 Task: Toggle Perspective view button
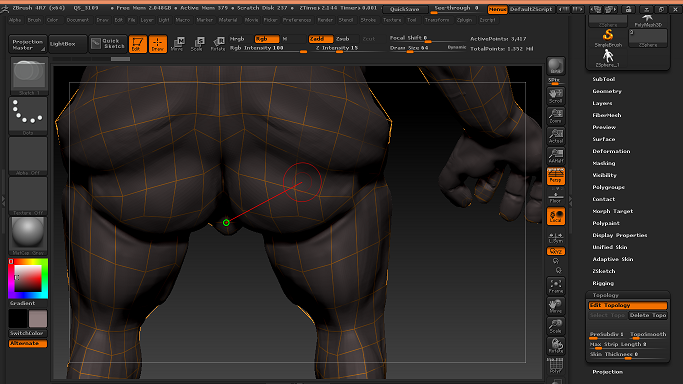(556, 176)
